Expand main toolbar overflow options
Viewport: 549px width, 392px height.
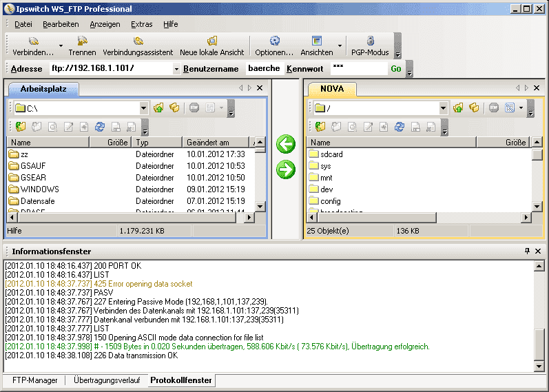click(397, 46)
